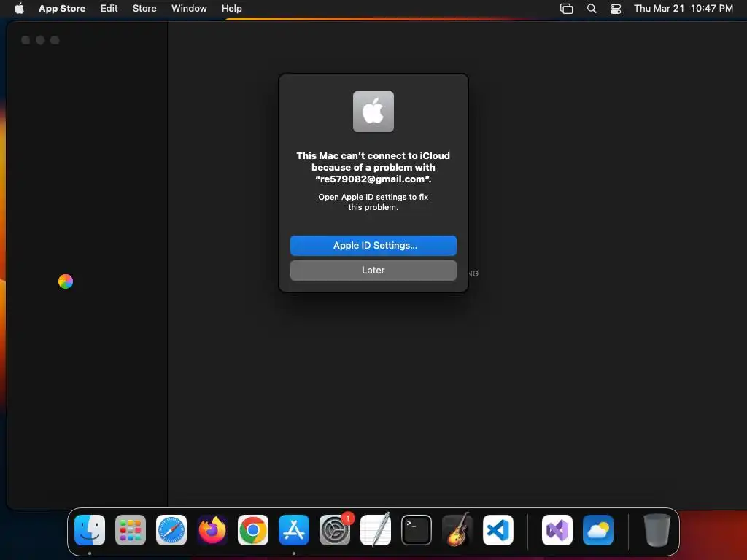This screenshot has width=747, height=560.
Task: Open the Window menu
Action: [x=189, y=8]
